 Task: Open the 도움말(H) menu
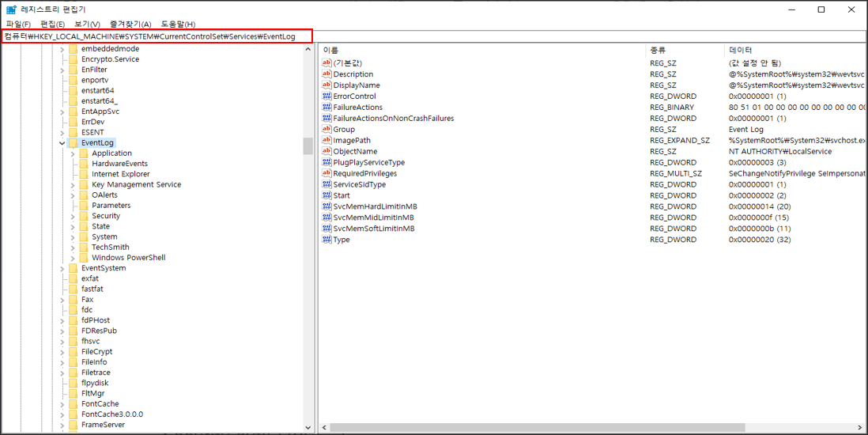point(178,25)
